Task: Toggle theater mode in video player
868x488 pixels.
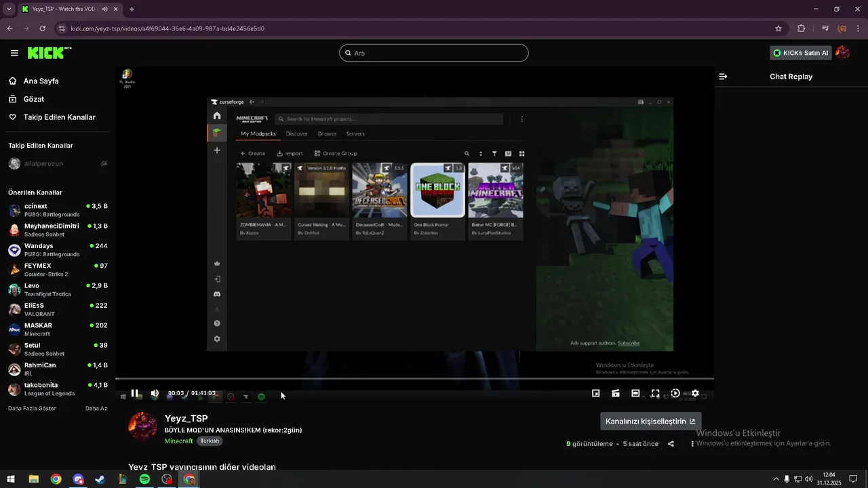Action: tap(635, 393)
